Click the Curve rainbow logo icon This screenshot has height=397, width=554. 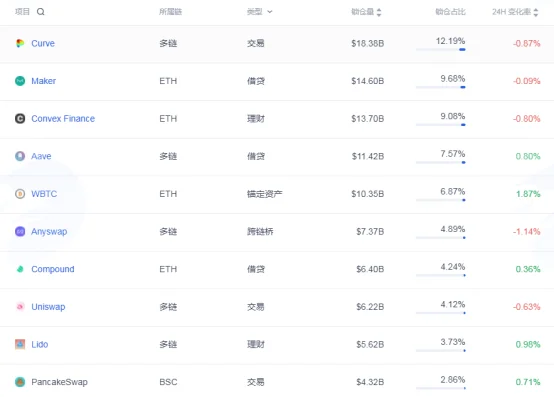pos(20,43)
